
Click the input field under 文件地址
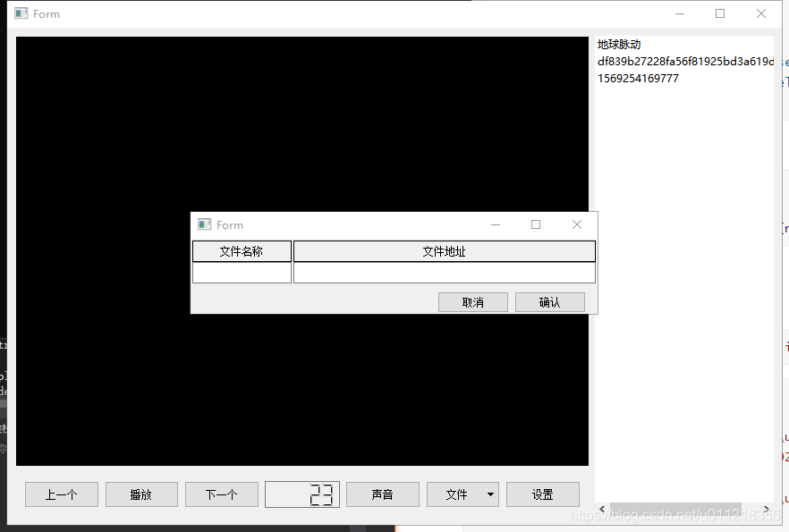pyautogui.click(x=445, y=273)
